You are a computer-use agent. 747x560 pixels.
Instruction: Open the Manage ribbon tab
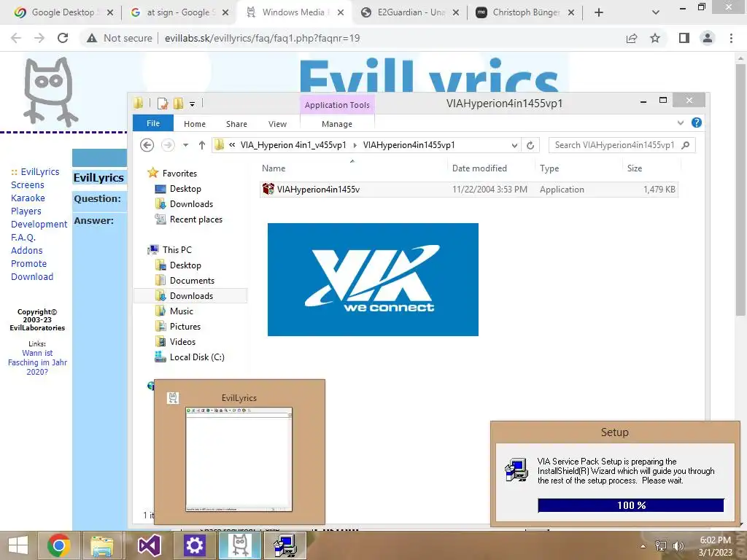coord(337,124)
